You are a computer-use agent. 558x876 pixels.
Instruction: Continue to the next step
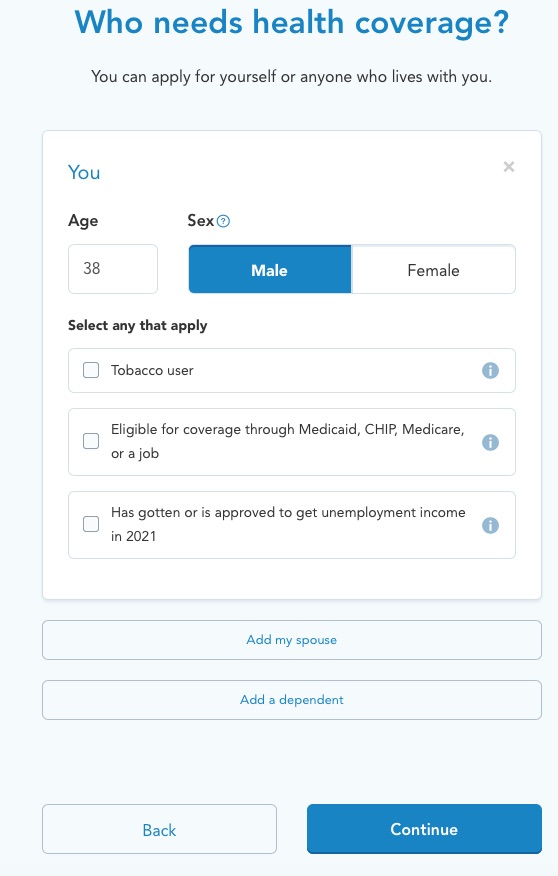click(x=424, y=829)
